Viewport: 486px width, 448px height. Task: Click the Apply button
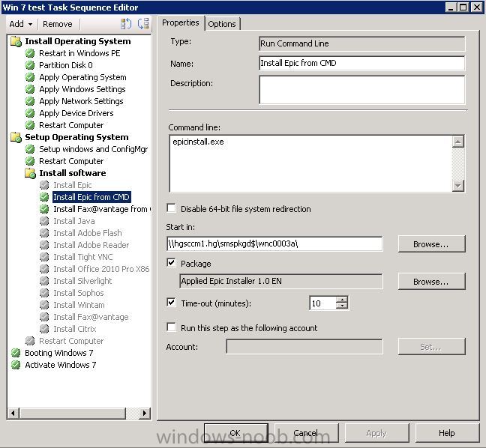[376, 433]
